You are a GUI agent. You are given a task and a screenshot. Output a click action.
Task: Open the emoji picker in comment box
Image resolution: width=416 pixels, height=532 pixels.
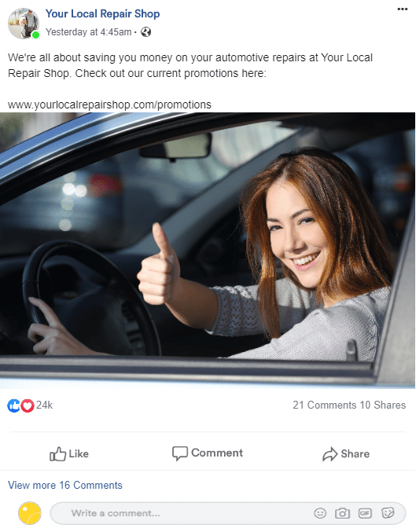(x=320, y=513)
